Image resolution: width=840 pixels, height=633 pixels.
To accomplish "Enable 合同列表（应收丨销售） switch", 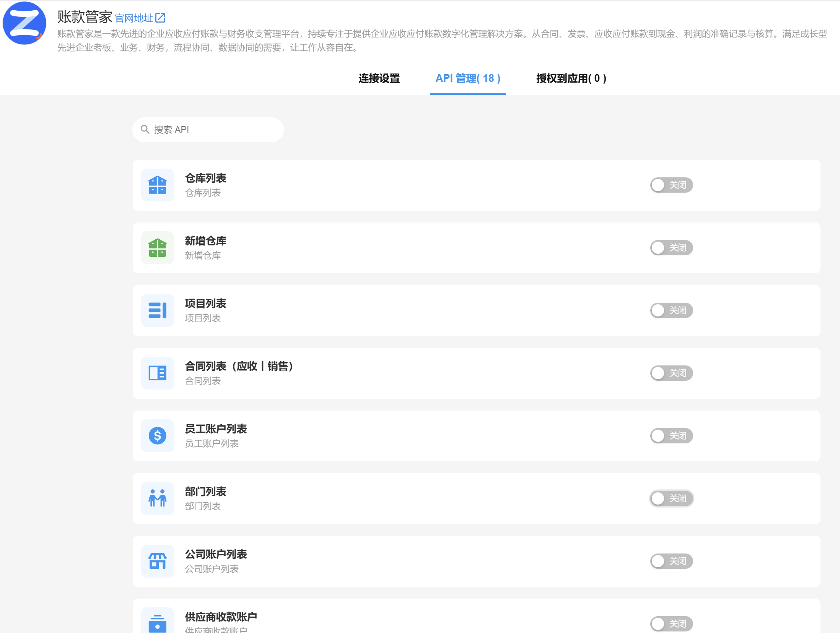I will pyautogui.click(x=672, y=373).
